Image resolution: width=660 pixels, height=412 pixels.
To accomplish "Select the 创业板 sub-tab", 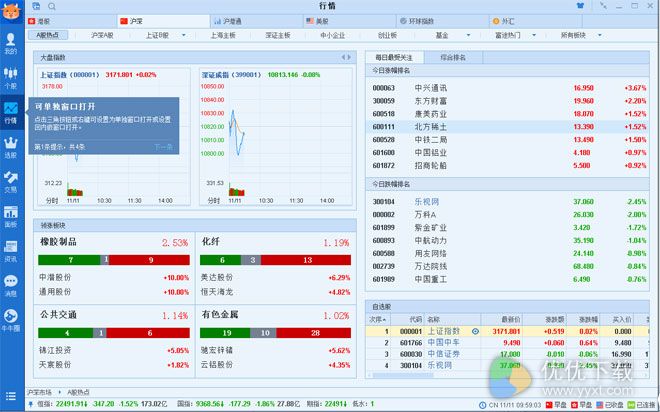I will coord(387,35).
